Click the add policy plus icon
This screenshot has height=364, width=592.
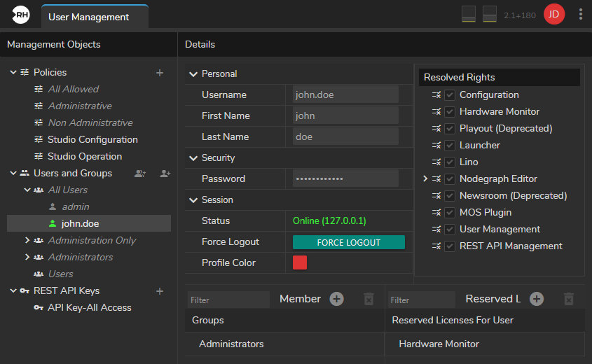coord(160,73)
